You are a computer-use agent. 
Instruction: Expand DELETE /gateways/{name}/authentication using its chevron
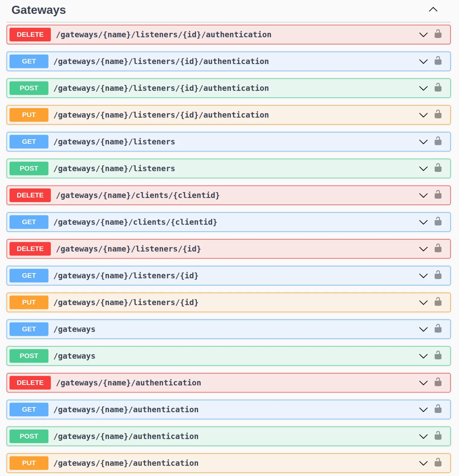point(423,383)
